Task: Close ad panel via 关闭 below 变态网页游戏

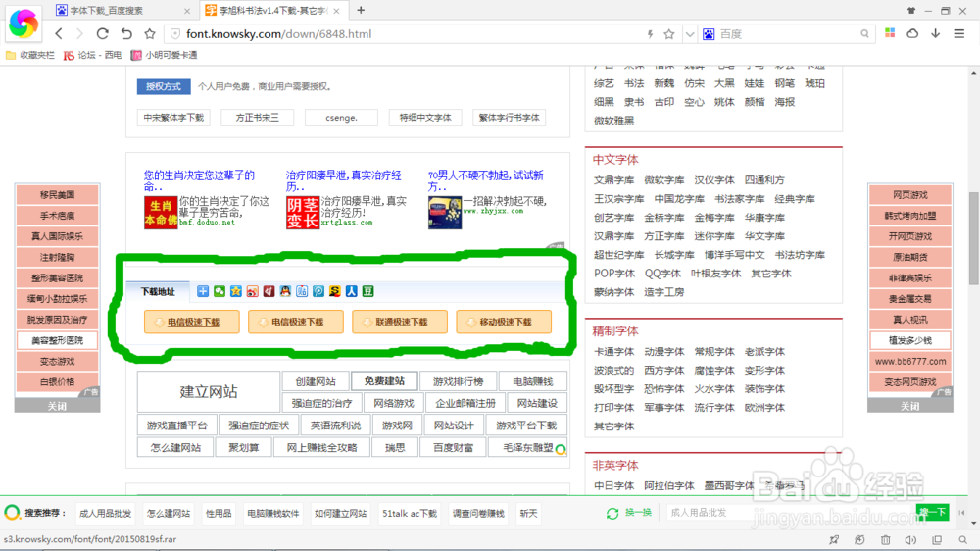Action: pyautogui.click(x=910, y=406)
